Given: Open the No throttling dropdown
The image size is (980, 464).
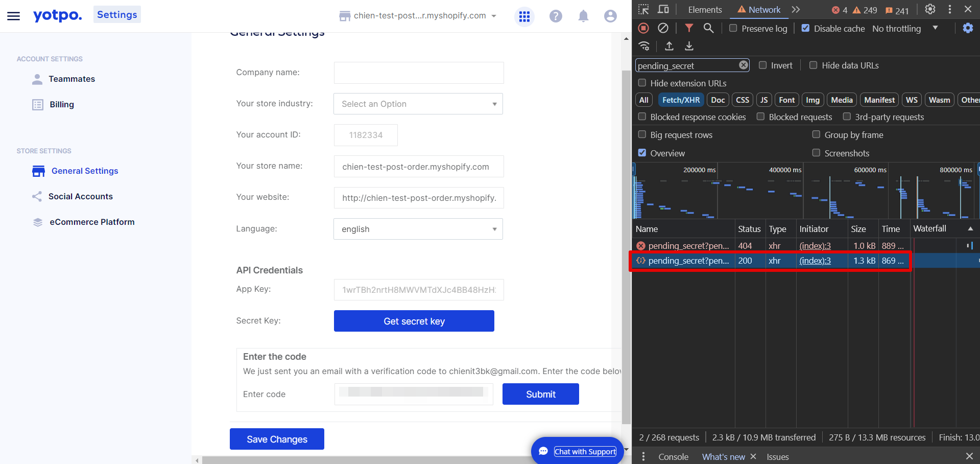Looking at the screenshot, I should click(905, 29).
